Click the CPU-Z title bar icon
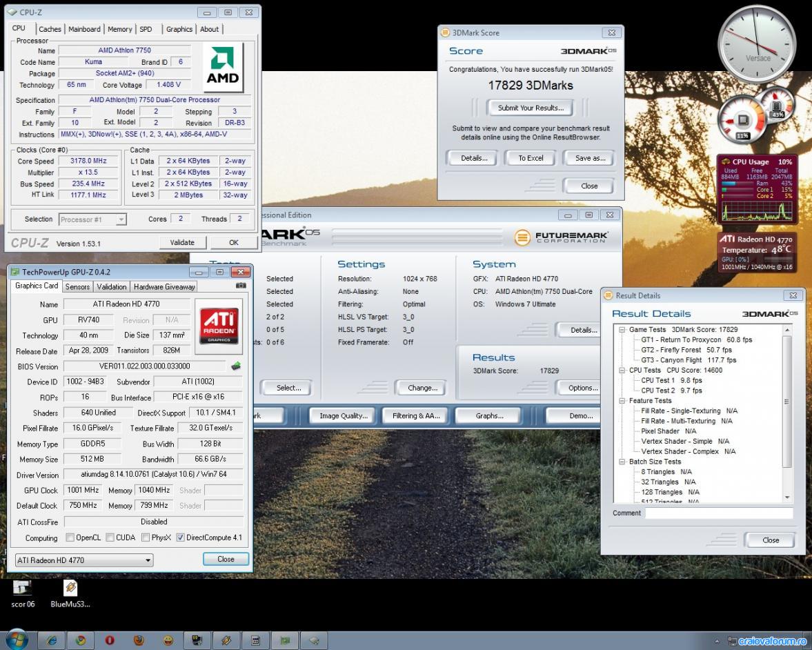Image resolution: width=812 pixels, height=650 pixels. coord(12,12)
